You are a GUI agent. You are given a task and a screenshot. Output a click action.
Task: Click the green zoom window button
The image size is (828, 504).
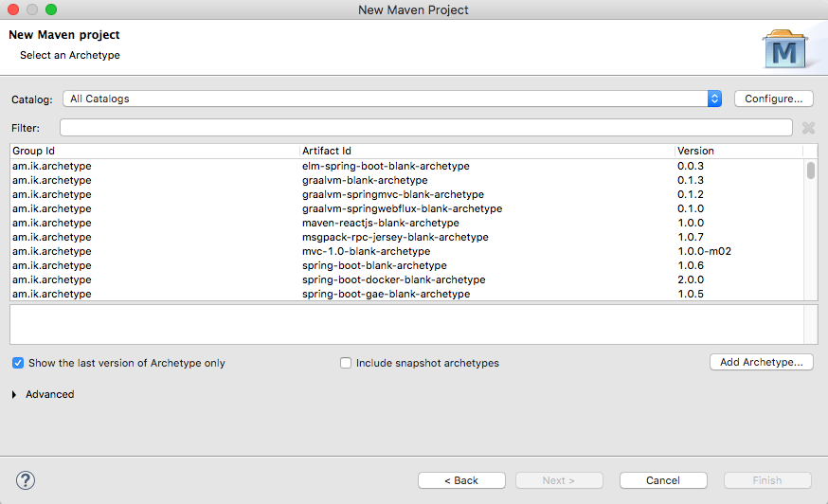tap(51, 9)
